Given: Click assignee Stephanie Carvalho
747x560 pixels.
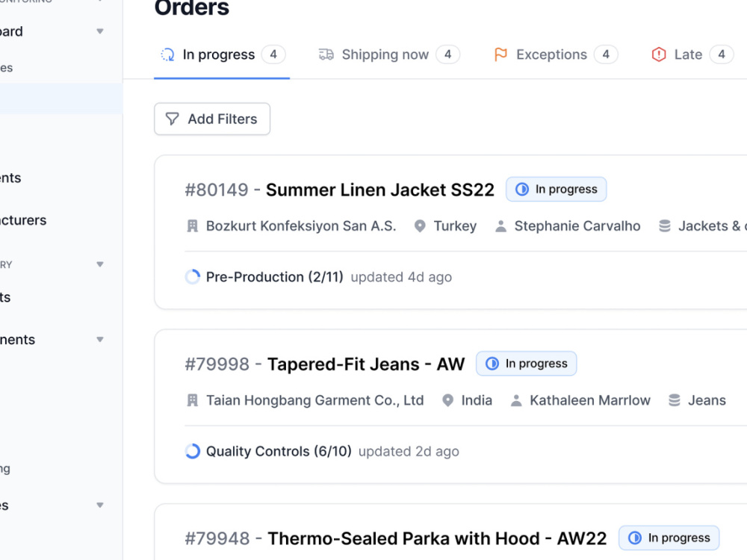Looking at the screenshot, I should tap(577, 226).
